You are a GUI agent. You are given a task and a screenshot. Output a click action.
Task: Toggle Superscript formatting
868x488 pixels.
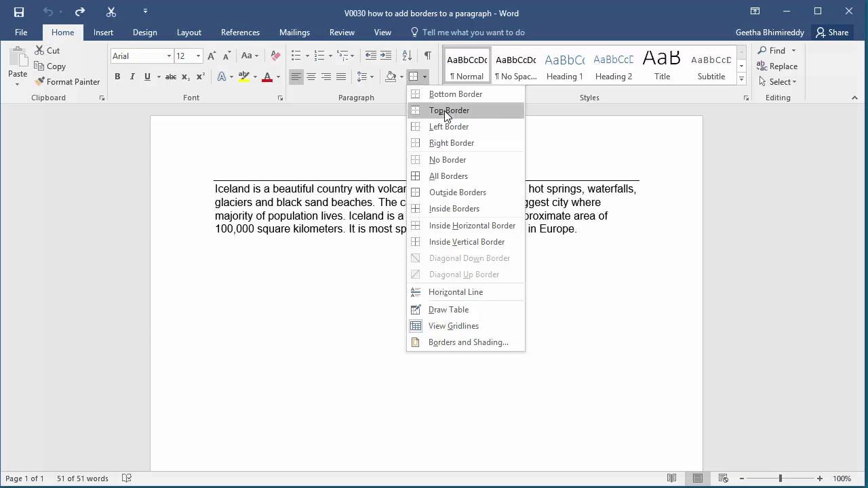click(201, 77)
